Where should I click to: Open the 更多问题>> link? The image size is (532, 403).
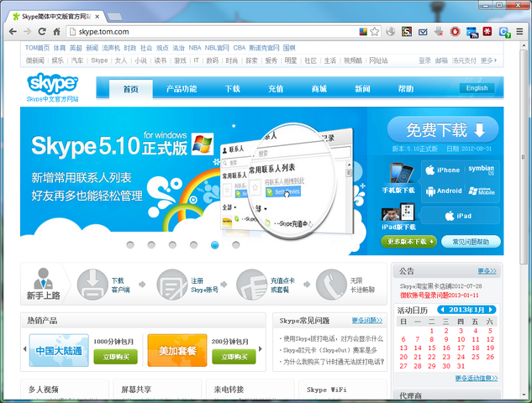[367, 320]
